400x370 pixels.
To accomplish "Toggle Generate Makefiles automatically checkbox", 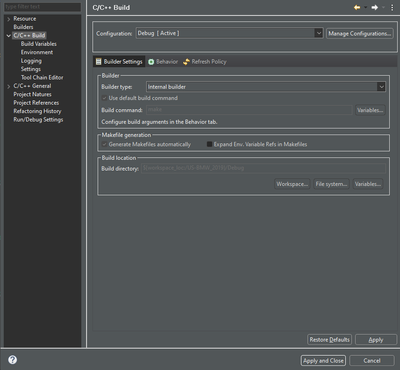I will (104, 144).
